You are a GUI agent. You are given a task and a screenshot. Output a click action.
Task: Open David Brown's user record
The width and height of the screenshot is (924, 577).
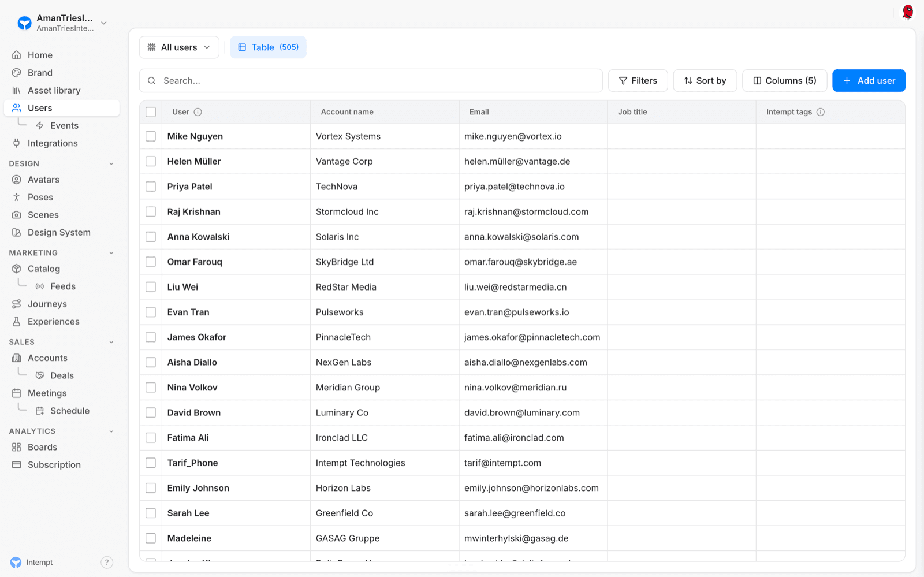point(194,413)
